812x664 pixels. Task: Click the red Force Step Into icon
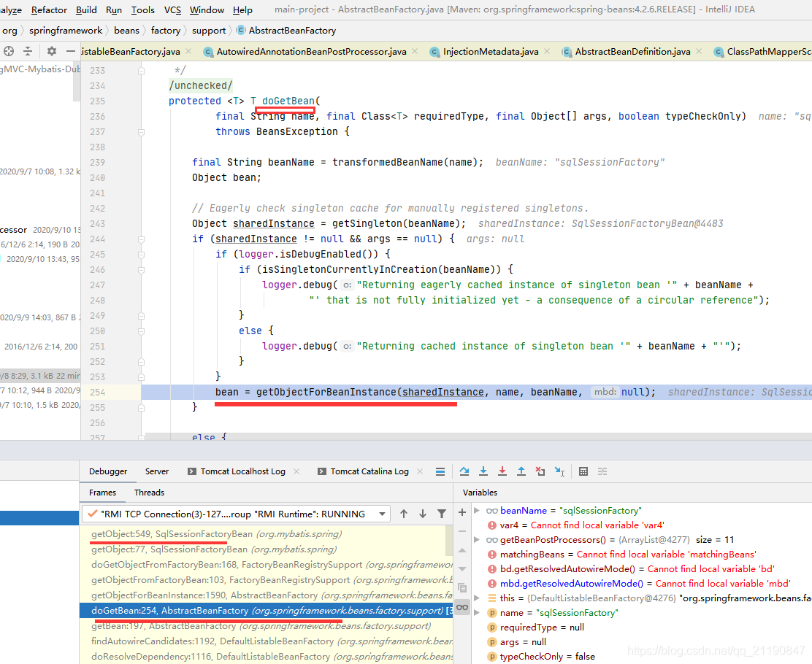pyautogui.click(x=502, y=471)
